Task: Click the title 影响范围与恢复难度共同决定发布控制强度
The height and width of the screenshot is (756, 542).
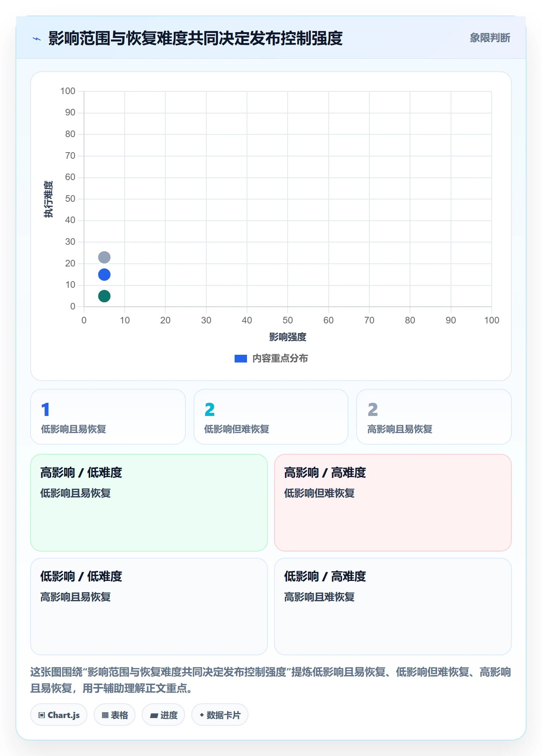Action: coord(196,38)
